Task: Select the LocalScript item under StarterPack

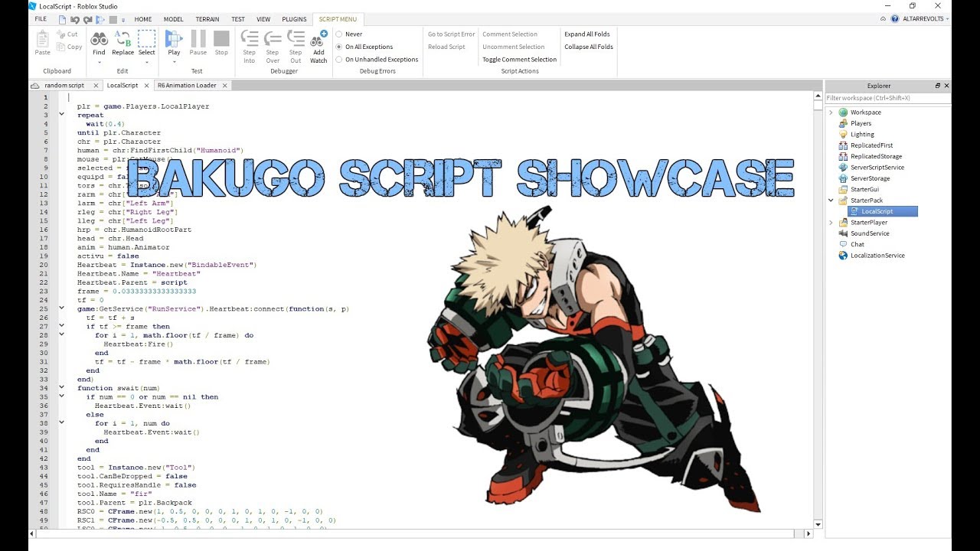Action: click(x=882, y=211)
